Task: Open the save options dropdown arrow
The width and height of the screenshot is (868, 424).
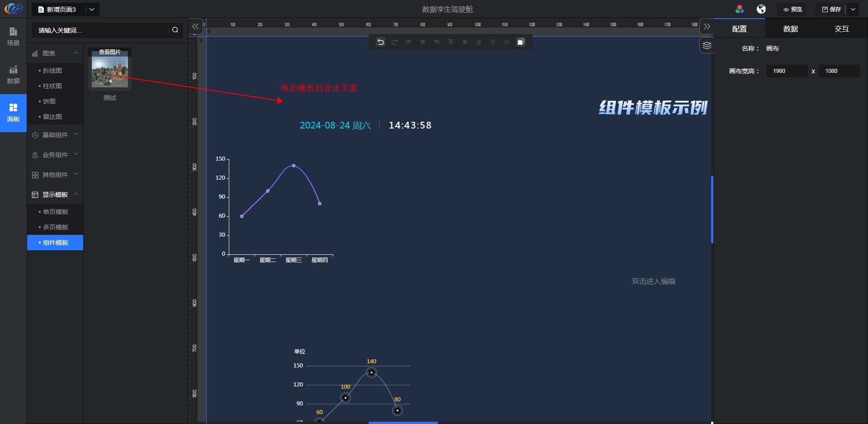Action: point(853,10)
